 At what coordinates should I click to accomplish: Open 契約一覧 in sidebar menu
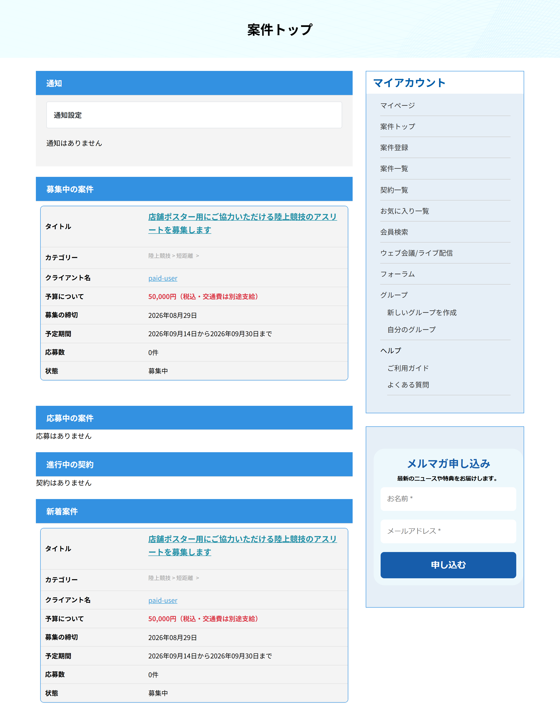(x=394, y=190)
